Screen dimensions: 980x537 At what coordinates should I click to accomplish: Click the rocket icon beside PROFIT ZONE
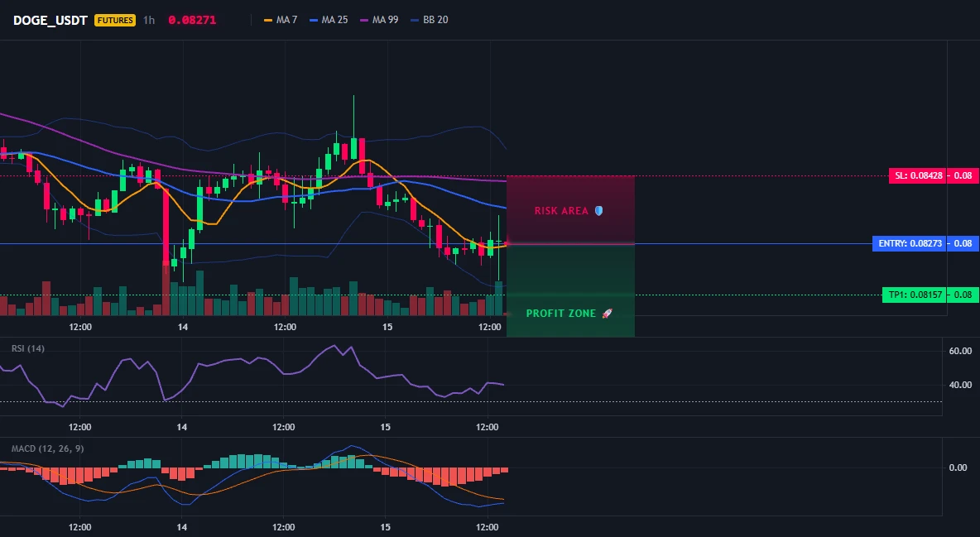pyautogui.click(x=607, y=314)
